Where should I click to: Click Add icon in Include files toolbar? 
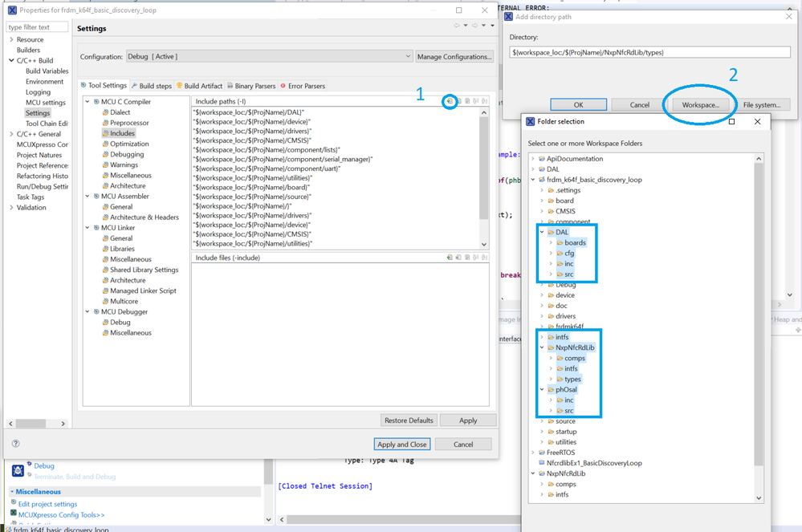point(450,258)
